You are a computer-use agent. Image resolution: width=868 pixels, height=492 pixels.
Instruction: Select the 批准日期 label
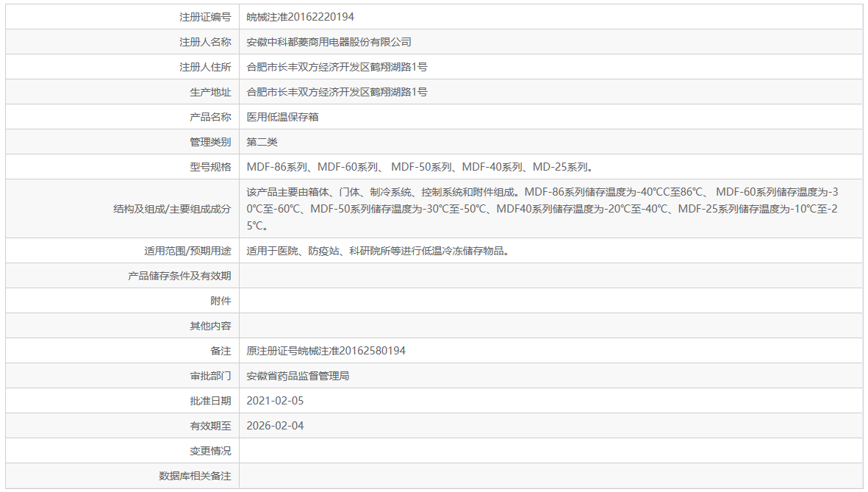(x=210, y=401)
